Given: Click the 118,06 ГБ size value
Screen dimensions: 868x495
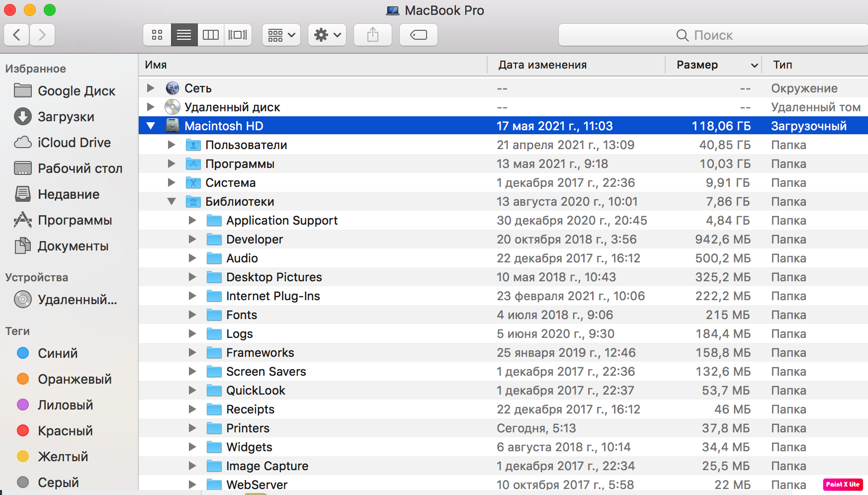Looking at the screenshot, I should click(721, 126).
